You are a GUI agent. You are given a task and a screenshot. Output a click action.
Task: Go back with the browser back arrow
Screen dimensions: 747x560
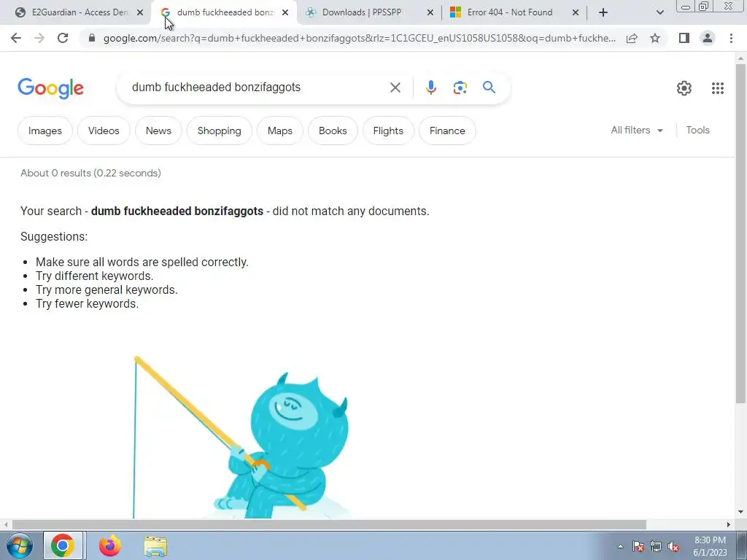[x=16, y=38]
